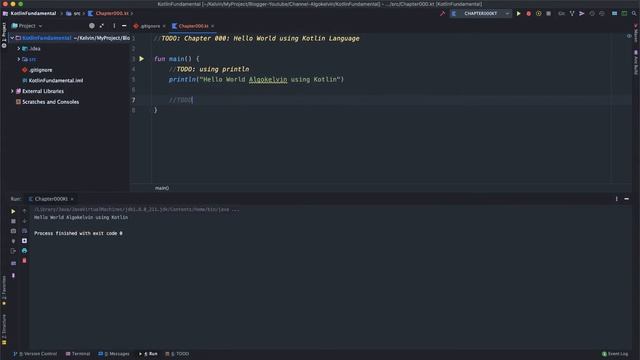Close the Chapter000.kt editor tab
This screenshot has width=640, height=360.
[x=213, y=27]
